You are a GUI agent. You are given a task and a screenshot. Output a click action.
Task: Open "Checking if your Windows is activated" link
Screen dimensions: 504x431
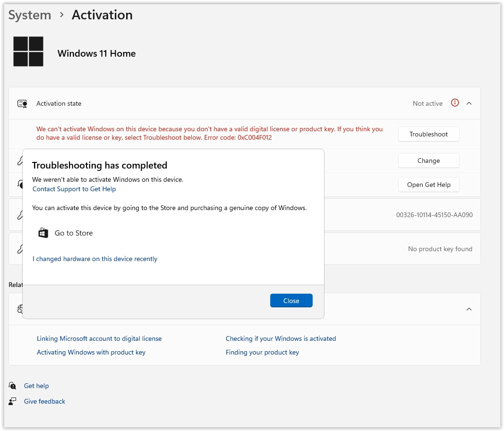tap(281, 338)
